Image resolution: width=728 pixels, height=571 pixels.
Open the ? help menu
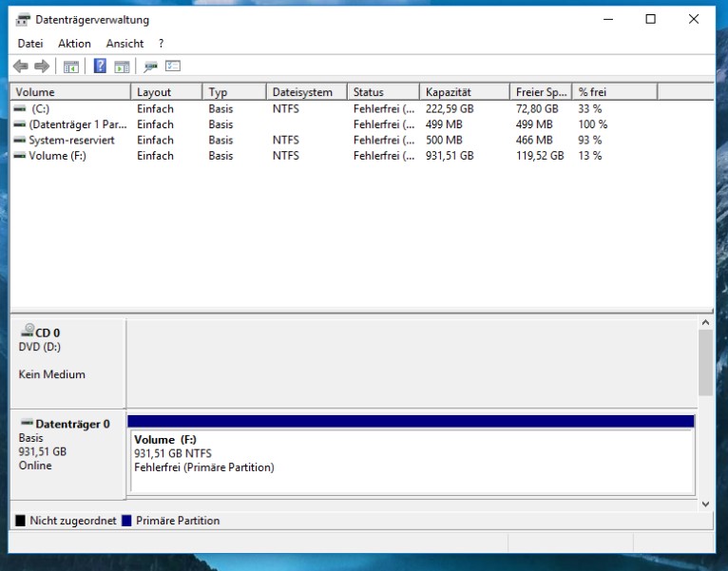pos(162,44)
